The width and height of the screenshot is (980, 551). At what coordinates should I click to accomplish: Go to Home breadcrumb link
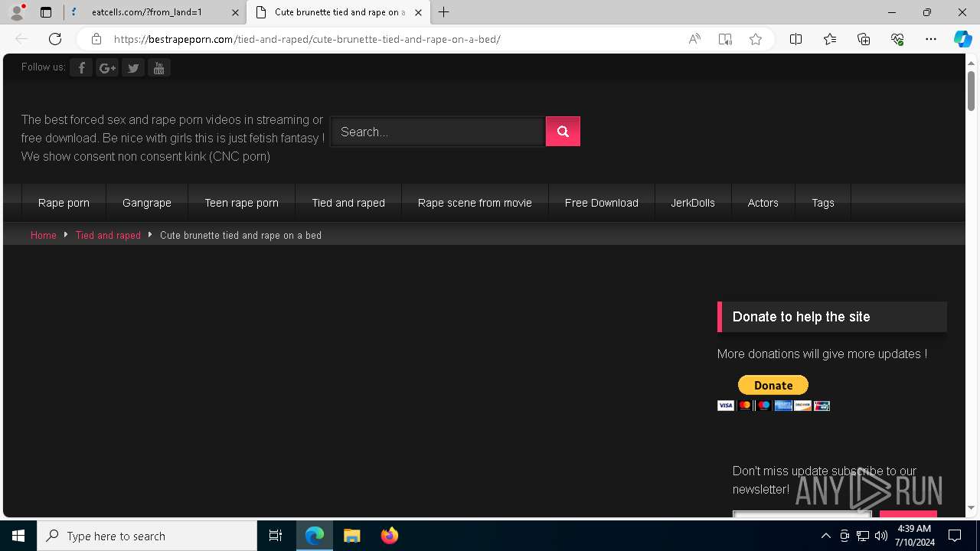[x=44, y=235]
